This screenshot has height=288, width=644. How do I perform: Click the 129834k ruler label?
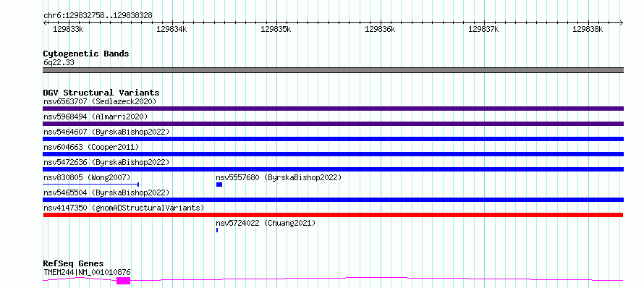[172, 29]
